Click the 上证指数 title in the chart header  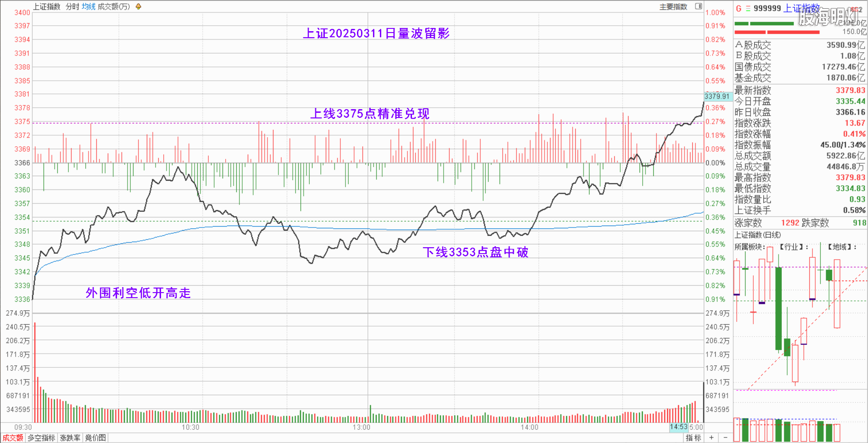point(47,6)
